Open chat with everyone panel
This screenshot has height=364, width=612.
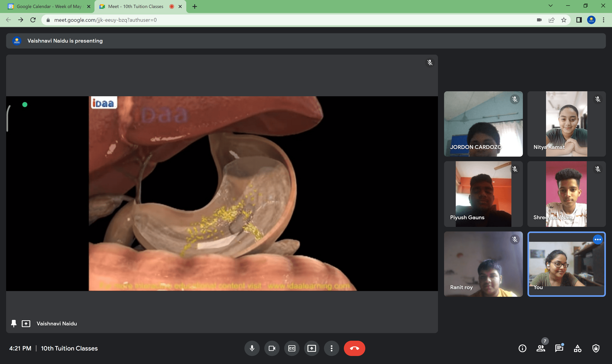(559, 348)
